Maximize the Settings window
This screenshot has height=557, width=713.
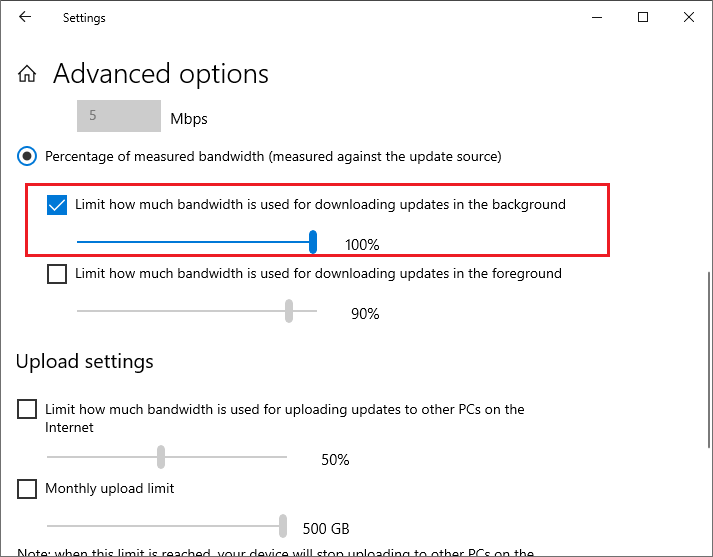pyautogui.click(x=643, y=17)
